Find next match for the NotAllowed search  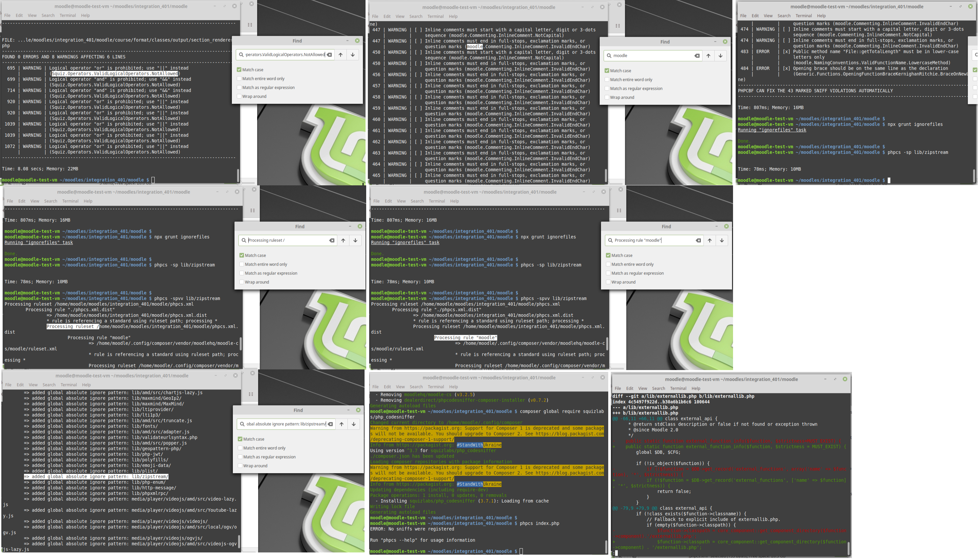coord(353,55)
